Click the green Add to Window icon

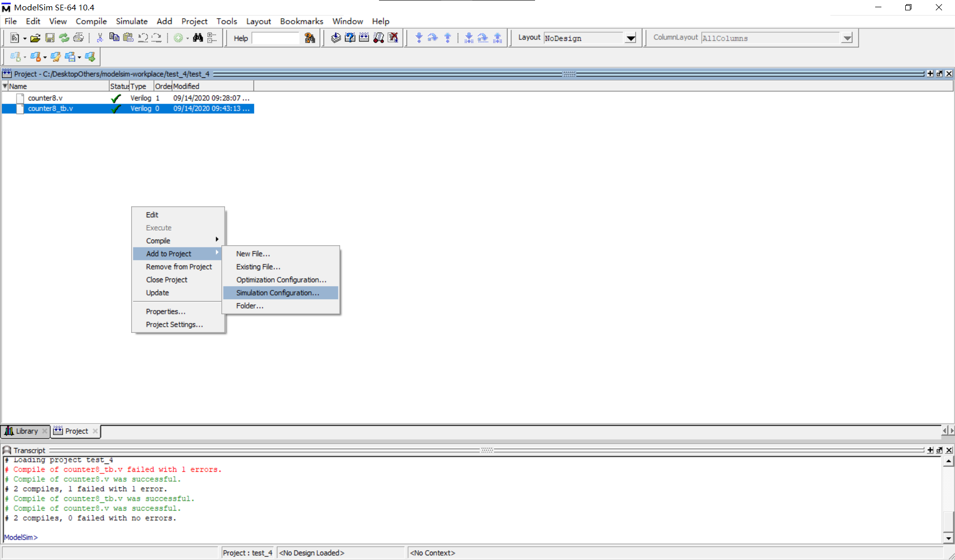178,38
